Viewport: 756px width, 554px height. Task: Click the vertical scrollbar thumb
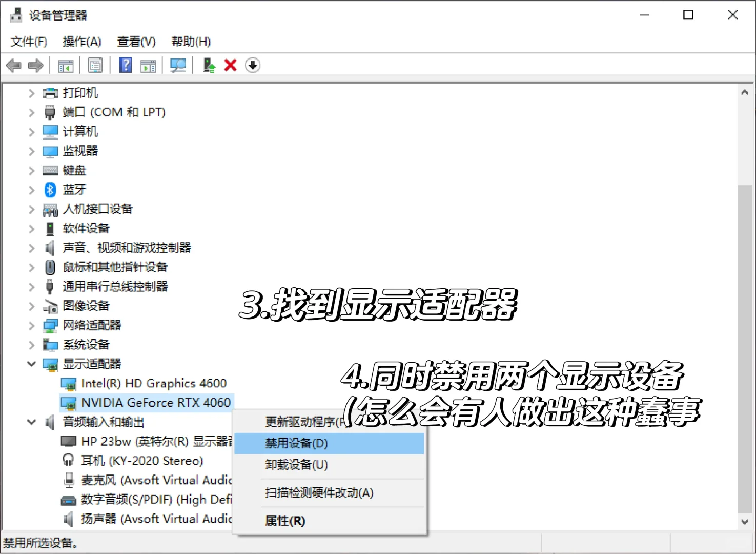(x=745, y=348)
